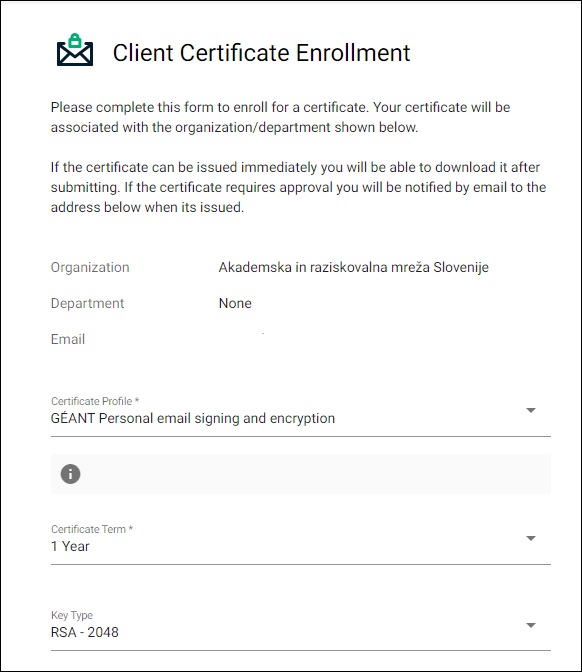The height and width of the screenshot is (672, 582).
Task: Click the gray info circle icon
Action: click(x=70, y=474)
